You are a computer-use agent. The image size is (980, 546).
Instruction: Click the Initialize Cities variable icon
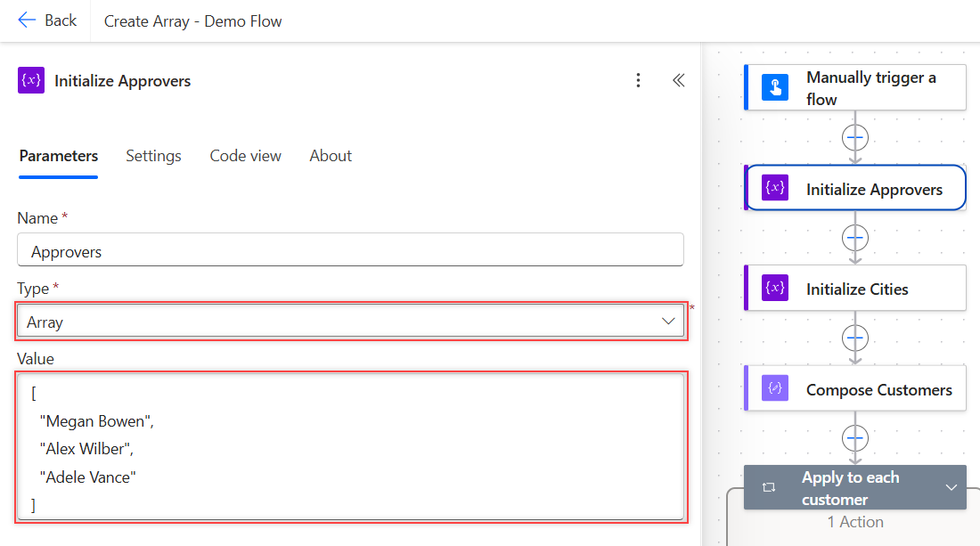(775, 288)
